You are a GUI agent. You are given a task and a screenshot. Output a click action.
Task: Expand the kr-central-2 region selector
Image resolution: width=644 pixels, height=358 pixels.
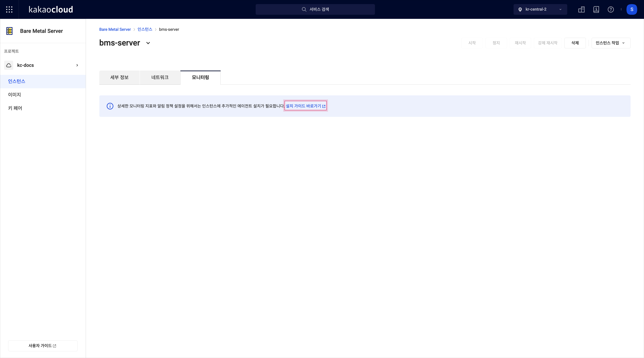click(541, 9)
